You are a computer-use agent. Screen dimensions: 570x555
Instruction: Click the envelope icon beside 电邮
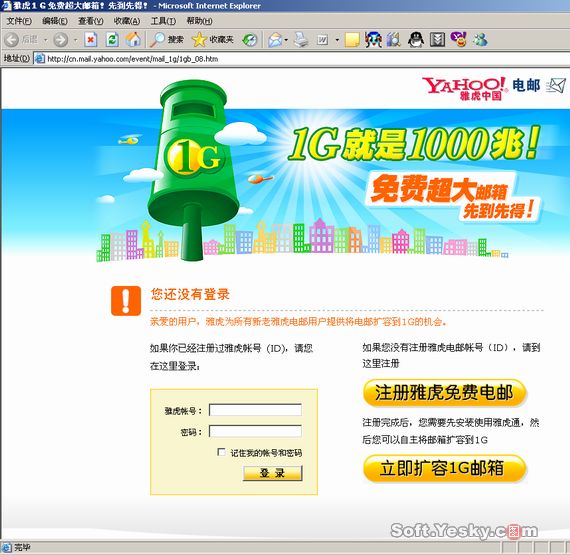(x=555, y=86)
